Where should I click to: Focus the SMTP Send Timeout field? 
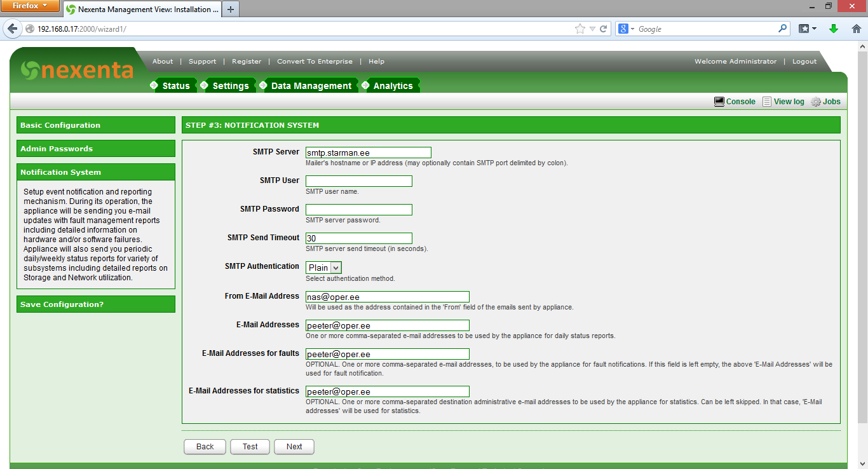[x=359, y=238]
